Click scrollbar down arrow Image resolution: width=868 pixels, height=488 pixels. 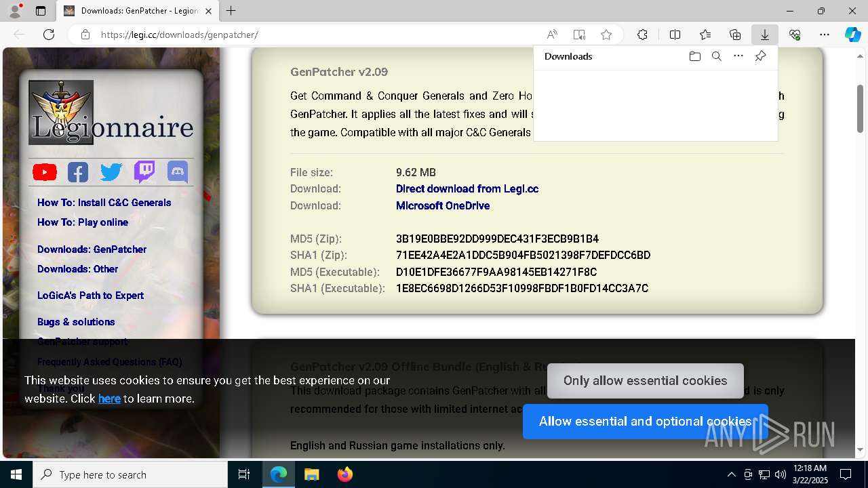click(861, 450)
